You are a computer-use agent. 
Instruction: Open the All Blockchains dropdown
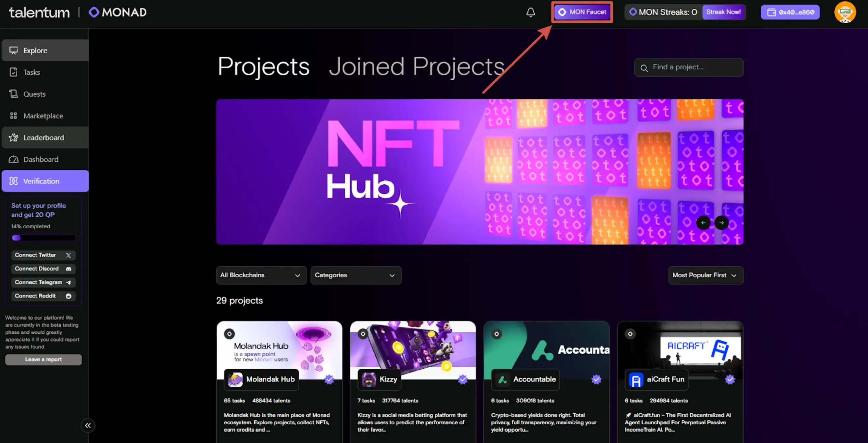(261, 275)
